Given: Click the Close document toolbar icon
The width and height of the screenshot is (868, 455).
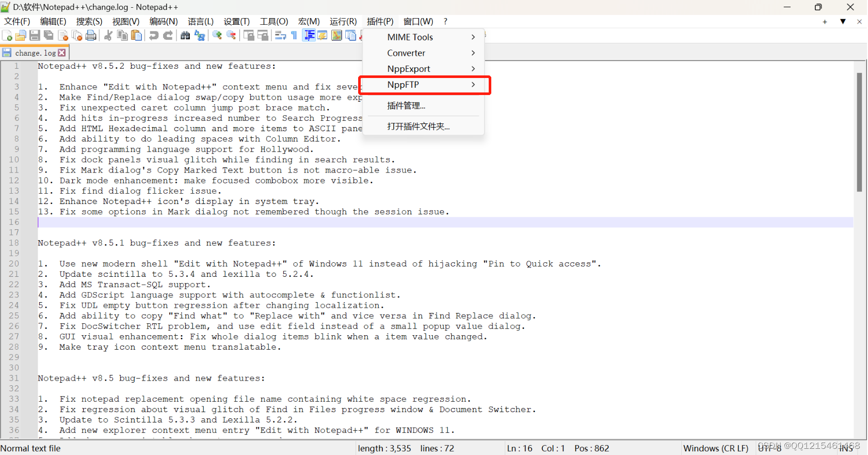Looking at the screenshot, I should 63,35.
